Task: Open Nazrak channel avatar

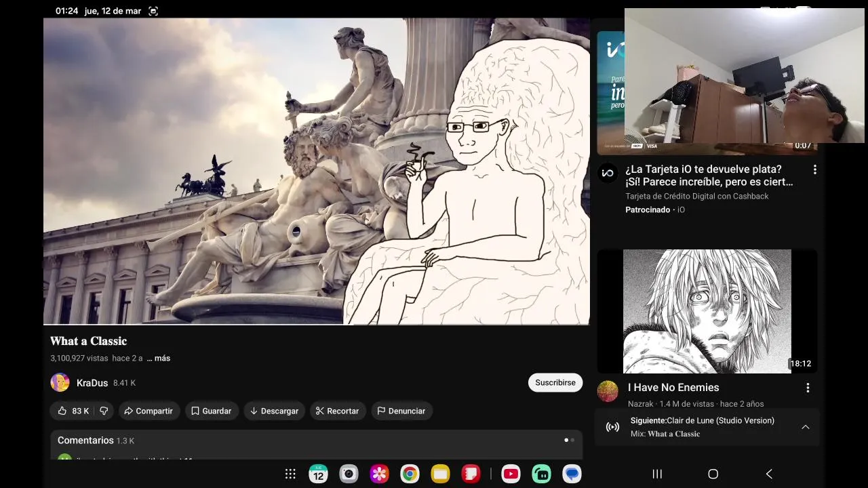Action: 608,391
